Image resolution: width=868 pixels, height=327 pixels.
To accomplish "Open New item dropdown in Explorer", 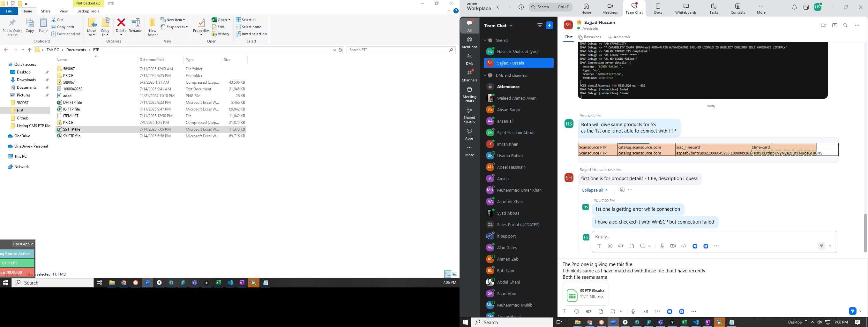I will tap(173, 20).
